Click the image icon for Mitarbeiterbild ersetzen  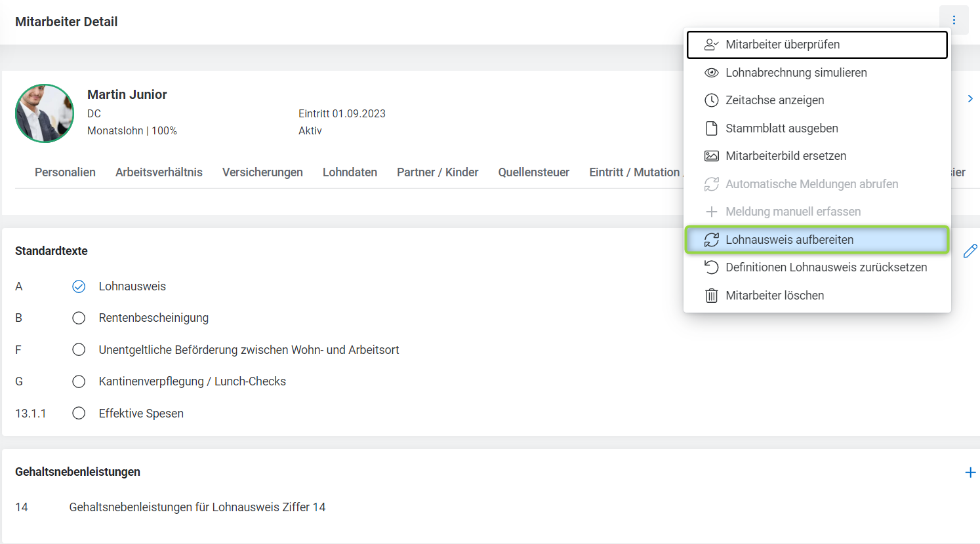pyautogui.click(x=711, y=156)
